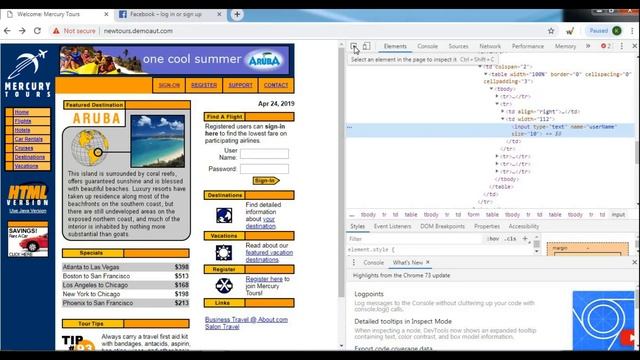Close the Welcome: Mercury Tours tab
Image resolution: width=640 pixels, height=360 pixels.
106,14
